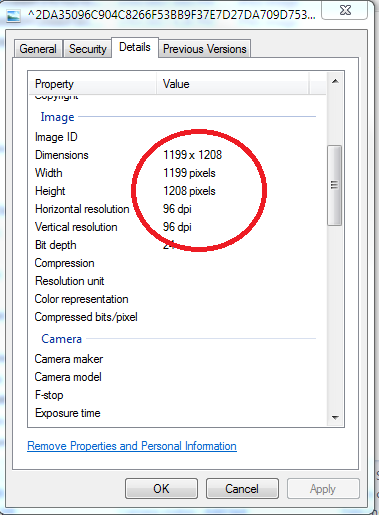Click the Horizontal resolution row
Image resolution: width=379 pixels, height=515 pixels.
tap(177, 209)
